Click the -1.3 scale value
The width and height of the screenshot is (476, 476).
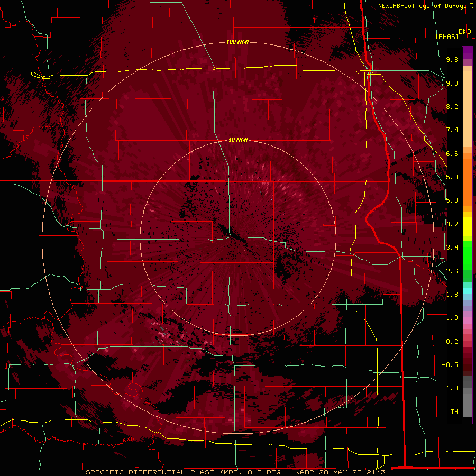[450, 388]
